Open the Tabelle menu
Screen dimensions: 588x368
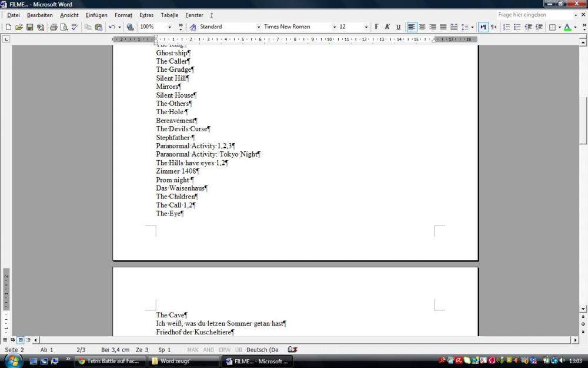coord(169,15)
